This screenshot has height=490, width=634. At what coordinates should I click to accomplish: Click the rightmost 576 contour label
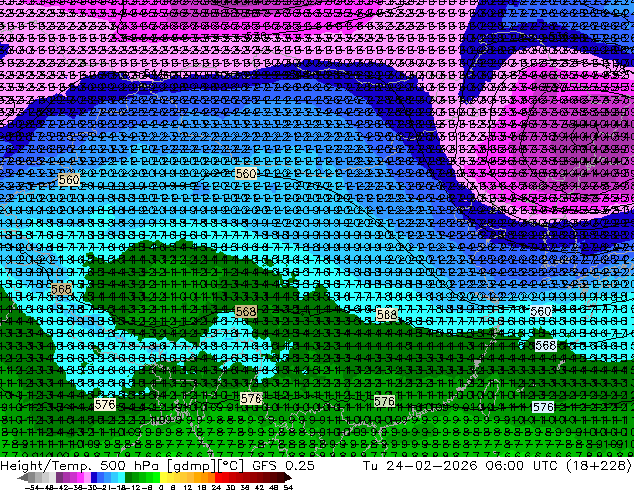click(543, 407)
